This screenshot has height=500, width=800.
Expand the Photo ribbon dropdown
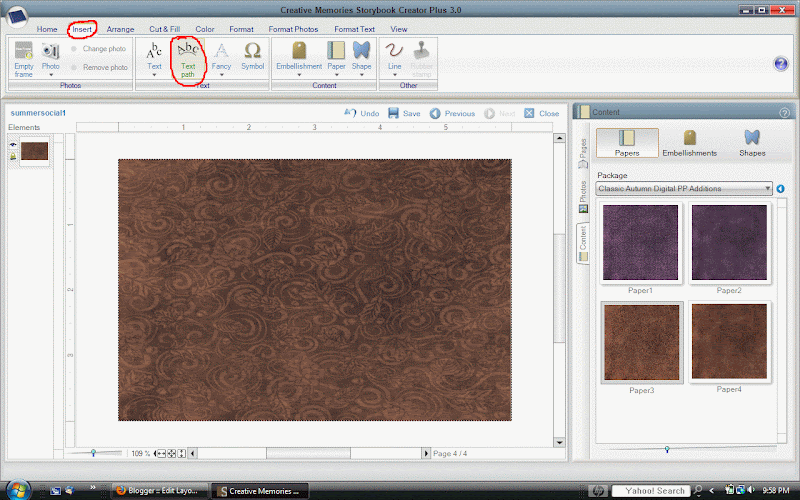pos(50,76)
